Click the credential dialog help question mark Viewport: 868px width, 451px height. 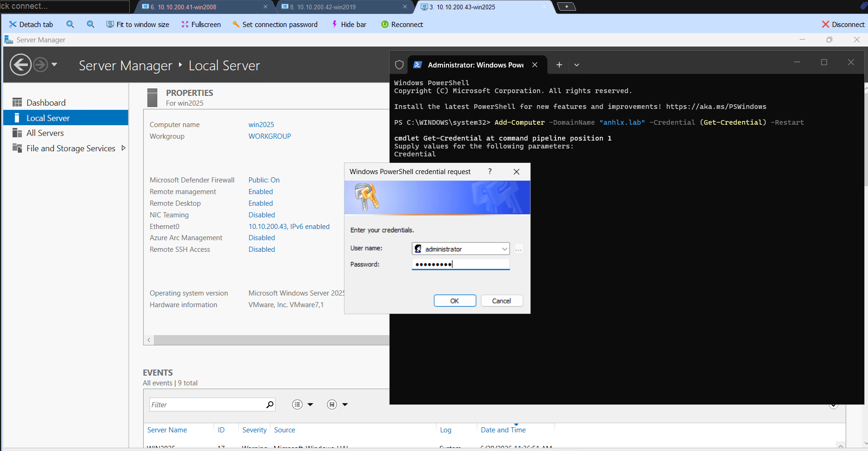490,172
